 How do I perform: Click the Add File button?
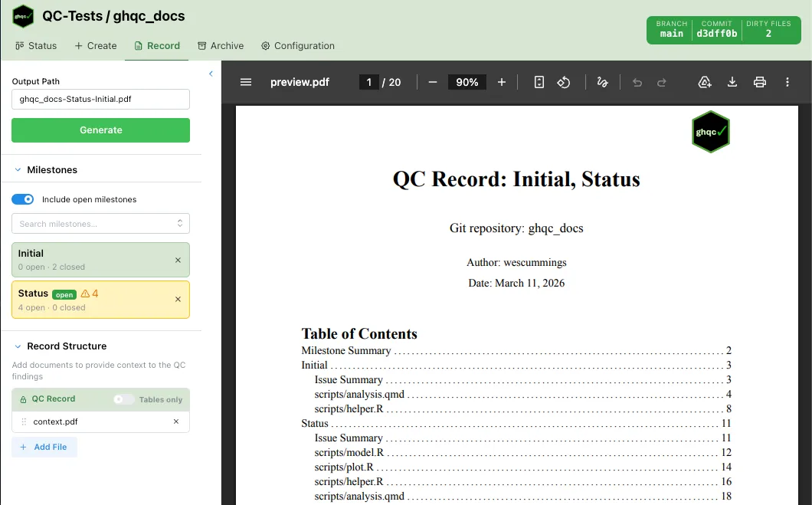coord(44,447)
